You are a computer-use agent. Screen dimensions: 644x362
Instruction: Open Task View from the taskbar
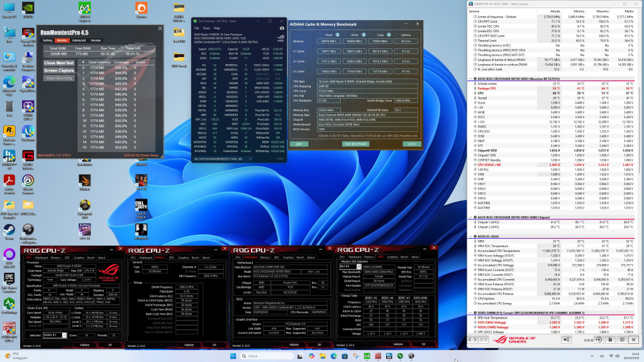pyautogui.click(x=300, y=356)
